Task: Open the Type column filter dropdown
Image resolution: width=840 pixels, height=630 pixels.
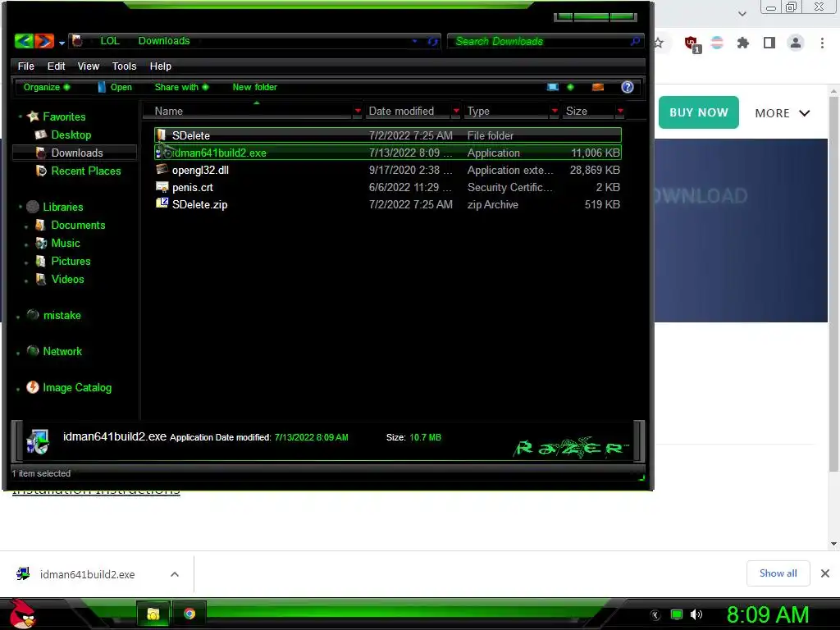Action: click(555, 111)
